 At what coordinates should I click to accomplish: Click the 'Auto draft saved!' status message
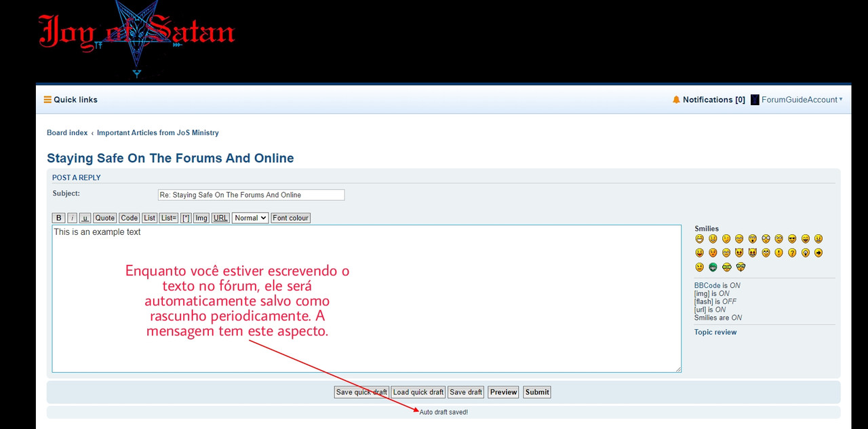coord(443,413)
